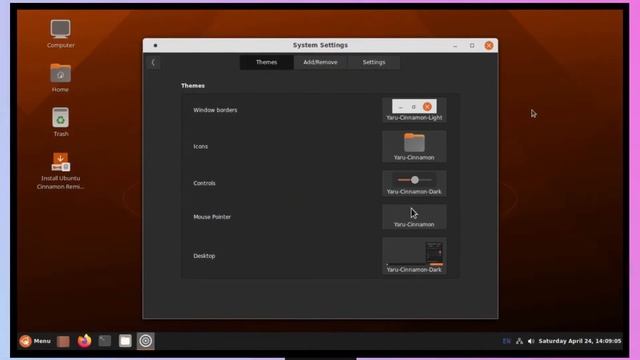Switch to the Settings tab
The height and width of the screenshot is (360, 640).
(374, 62)
